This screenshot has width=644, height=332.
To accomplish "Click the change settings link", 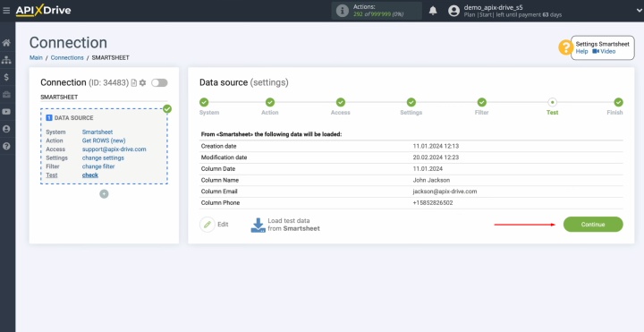I will pyautogui.click(x=103, y=157).
